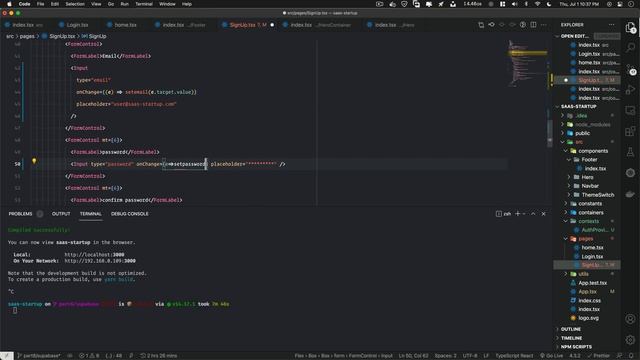Click the TypeScript React language mode
The height and width of the screenshot is (360, 640).
[514, 356]
